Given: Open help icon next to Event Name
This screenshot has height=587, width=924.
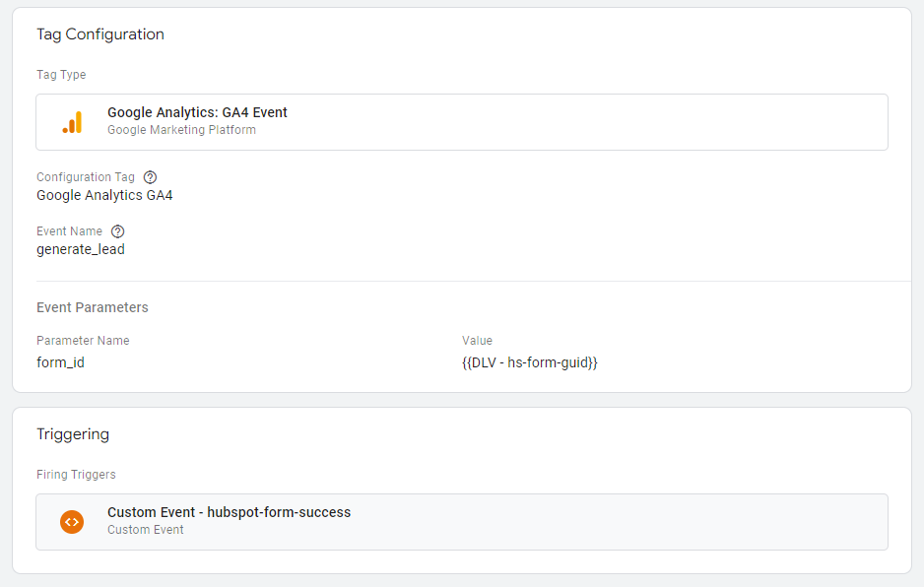Looking at the screenshot, I should [x=118, y=231].
